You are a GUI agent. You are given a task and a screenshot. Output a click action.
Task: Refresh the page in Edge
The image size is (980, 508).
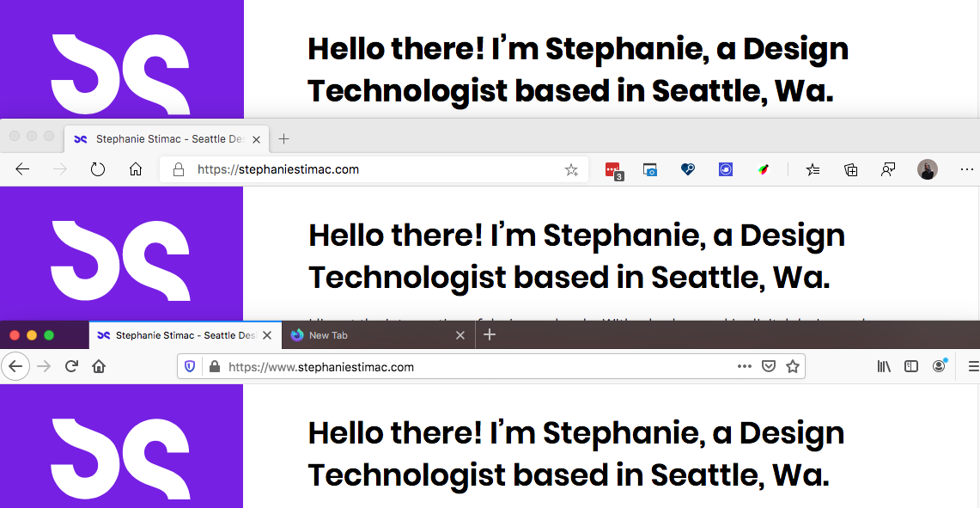coord(98,169)
